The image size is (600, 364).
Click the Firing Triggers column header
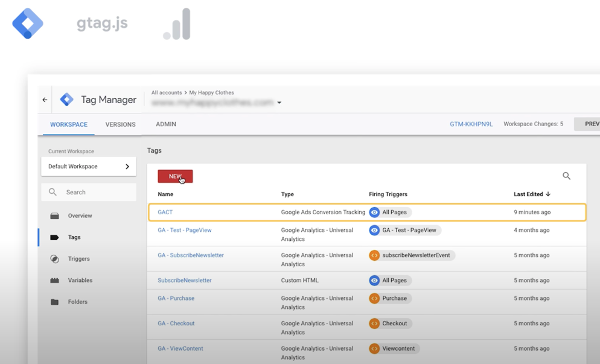click(388, 194)
